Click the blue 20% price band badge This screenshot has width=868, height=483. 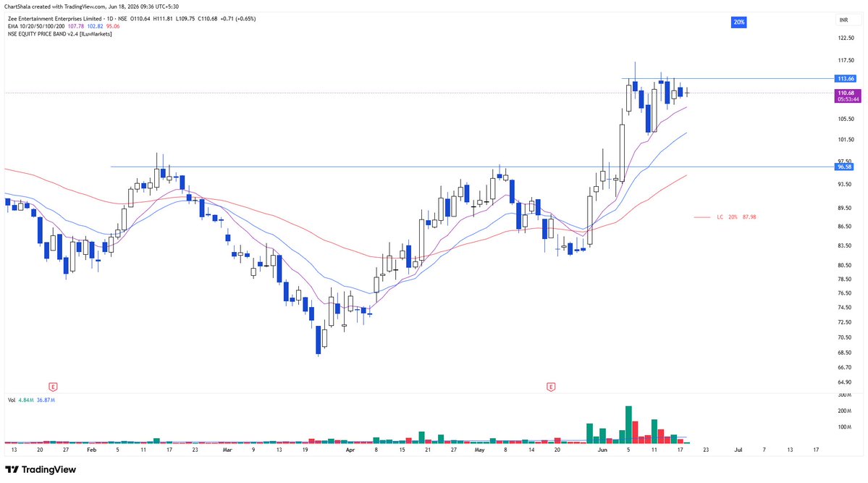(738, 22)
